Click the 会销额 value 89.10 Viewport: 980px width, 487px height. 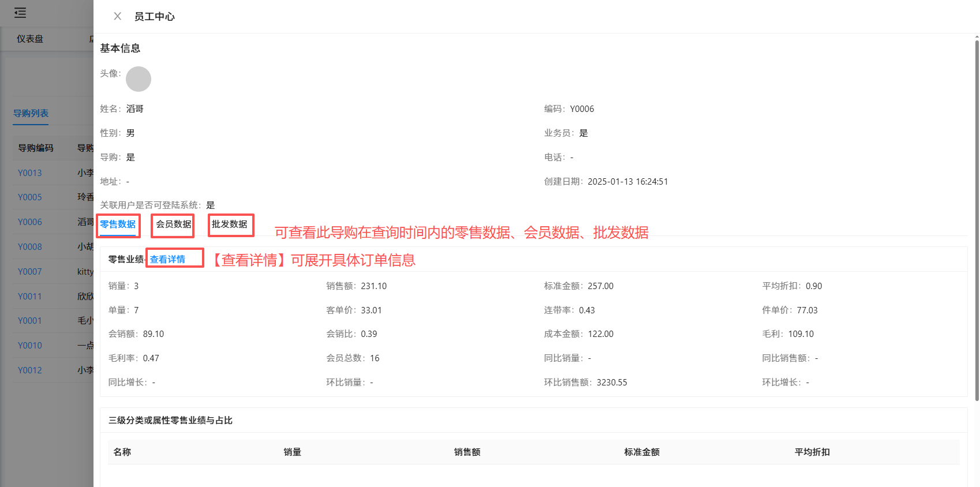(154, 334)
